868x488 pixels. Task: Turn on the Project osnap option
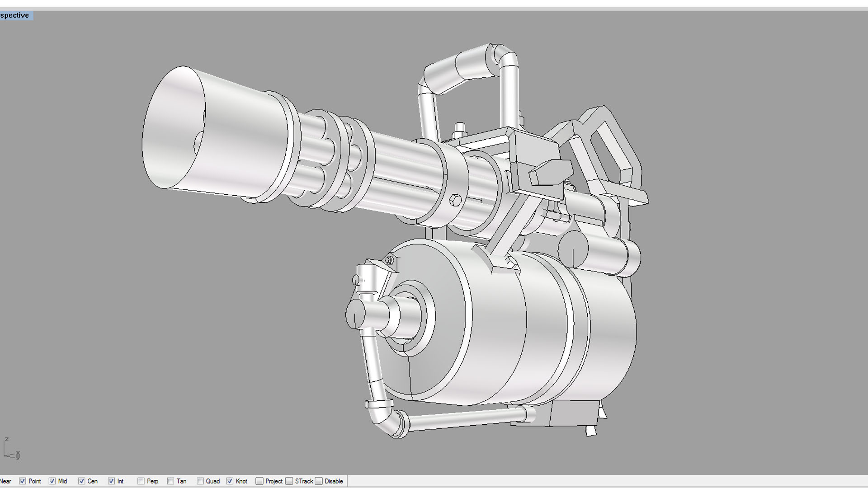[259, 481]
